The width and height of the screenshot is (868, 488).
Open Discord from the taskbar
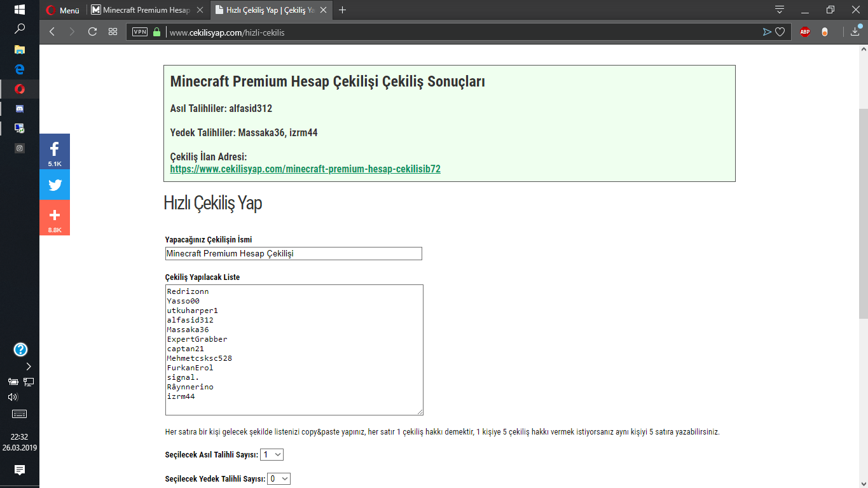pyautogui.click(x=20, y=109)
